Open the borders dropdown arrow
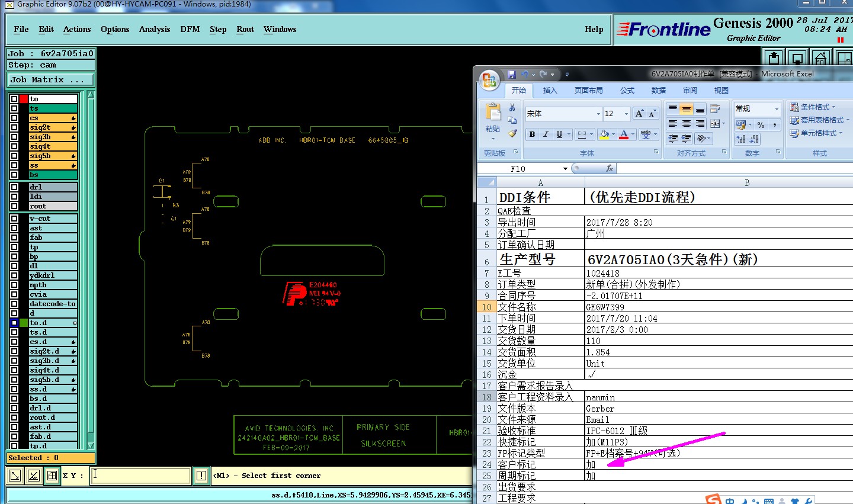 pyautogui.click(x=591, y=134)
